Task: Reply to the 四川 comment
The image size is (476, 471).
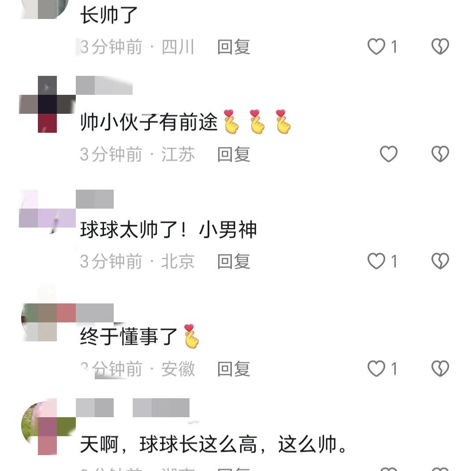Action: click(x=234, y=47)
